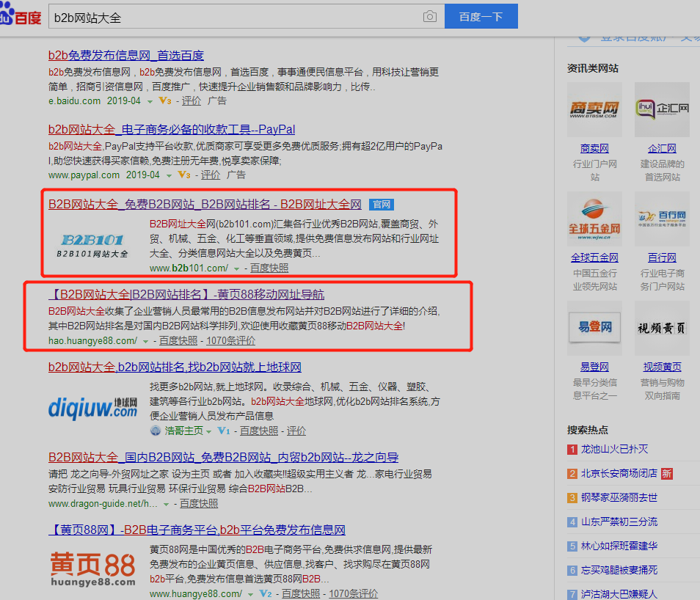Expand dropdown arrow after www.b2b101.com/

tap(236, 268)
